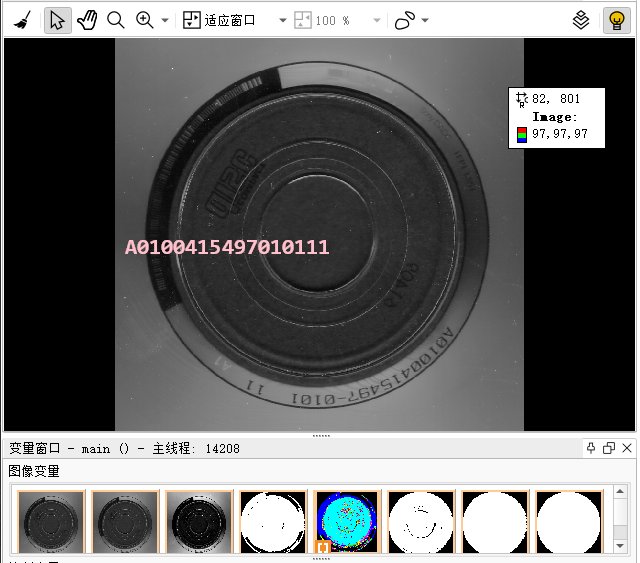This screenshot has width=640, height=563.
Task: Select the third high-contrast disc thumbnail
Action: [x=199, y=522]
